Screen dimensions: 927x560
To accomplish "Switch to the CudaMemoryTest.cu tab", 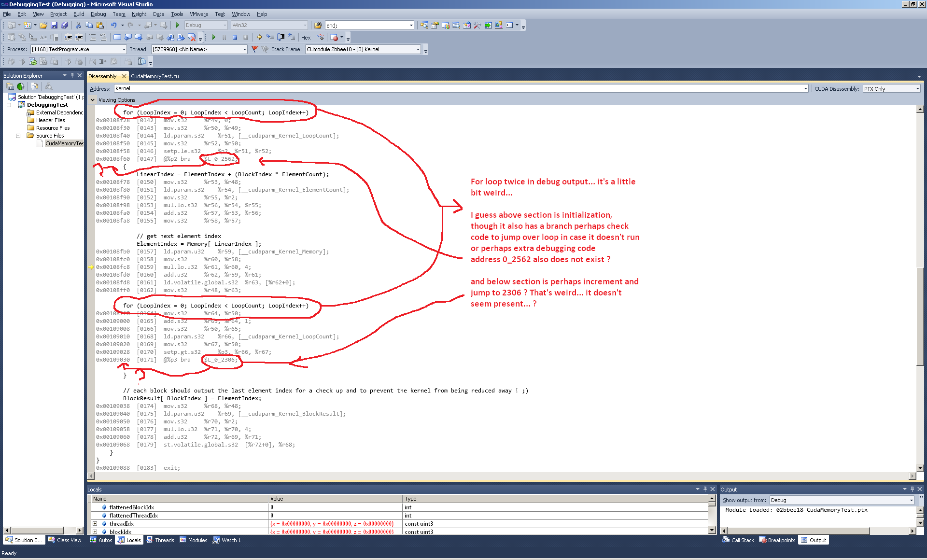I will tap(154, 76).
